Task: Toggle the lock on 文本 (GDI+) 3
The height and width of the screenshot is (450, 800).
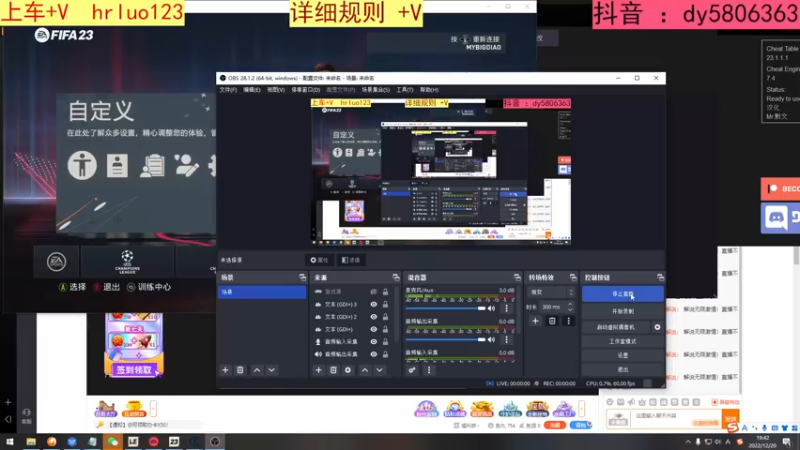Action: pos(385,304)
